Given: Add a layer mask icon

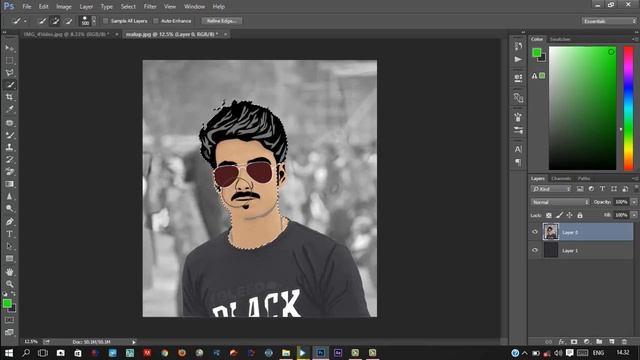Looking at the screenshot, I should [574, 341].
